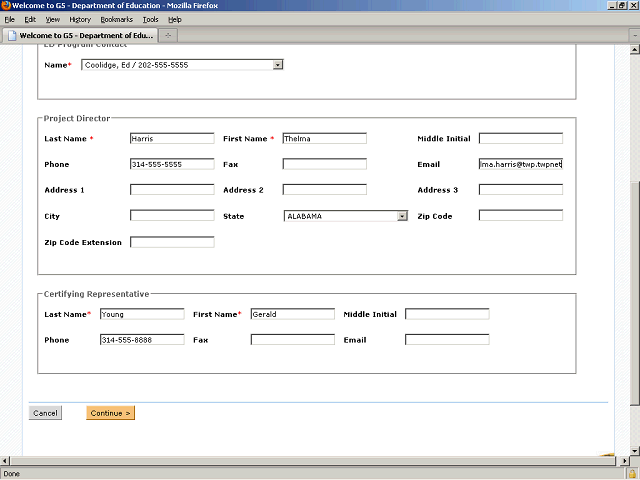Open the File menu
Viewport: 640px width, 480px height.
(x=9, y=20)
